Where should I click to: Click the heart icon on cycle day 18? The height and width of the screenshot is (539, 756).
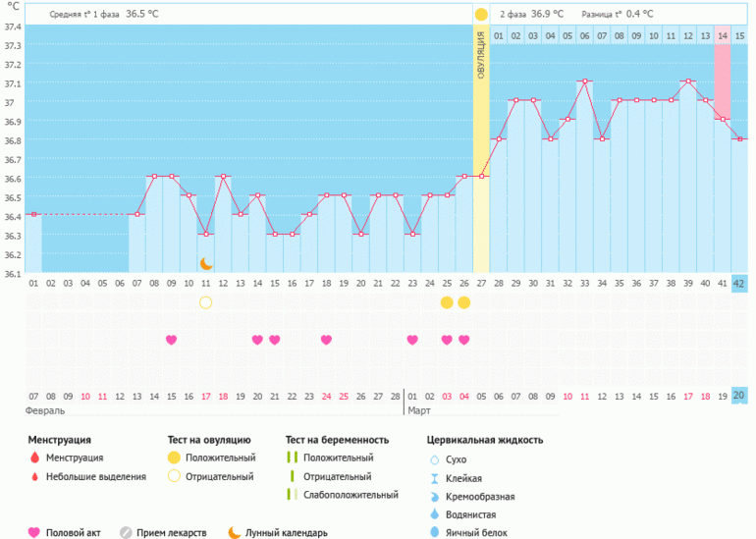pyautogui.click(x=326, y=340)
